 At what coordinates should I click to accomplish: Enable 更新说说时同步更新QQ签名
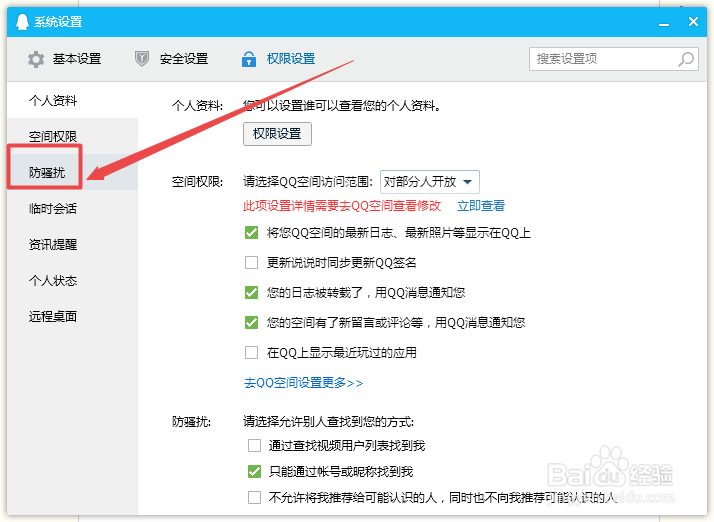tap(251, 262)
